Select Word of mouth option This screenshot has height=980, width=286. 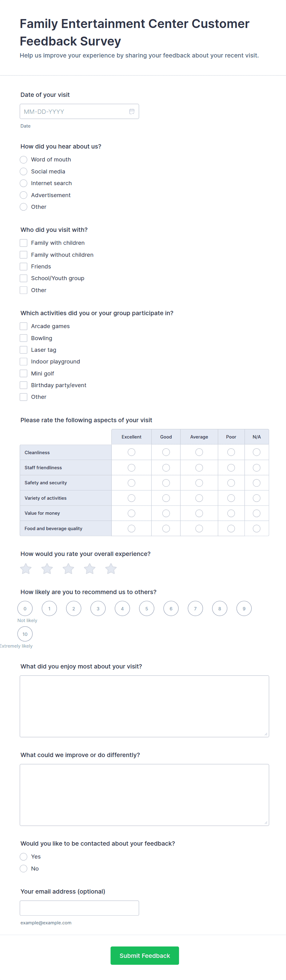coord(24,159)
